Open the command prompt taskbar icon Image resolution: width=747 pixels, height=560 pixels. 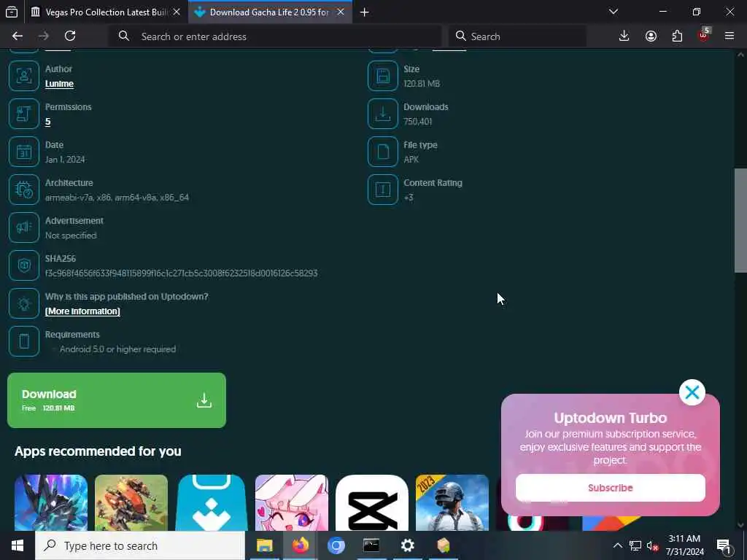coord(371,545)
